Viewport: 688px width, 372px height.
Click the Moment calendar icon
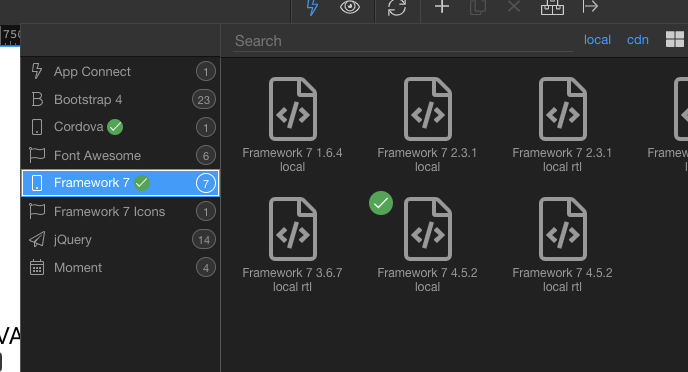coord(37,267)
